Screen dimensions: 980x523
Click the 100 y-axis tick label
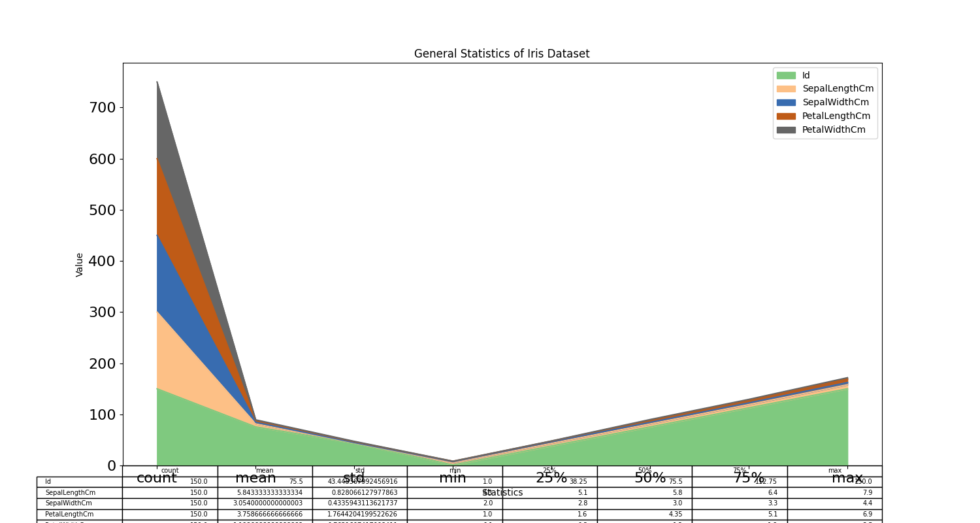[x=103, y=414]
